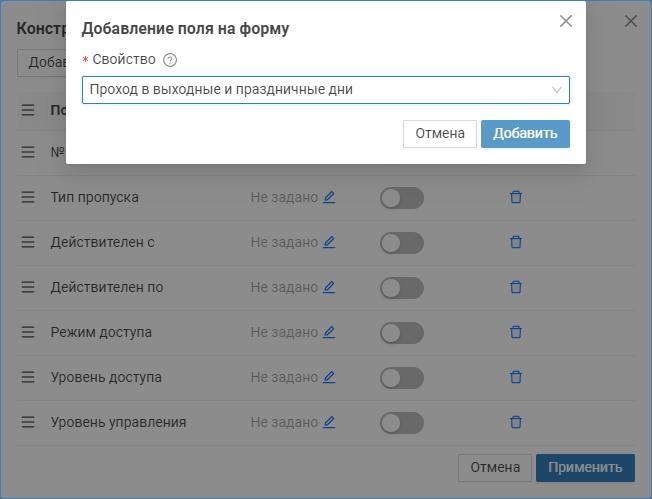Turn on Уровень управления switch

pos(401,423)
